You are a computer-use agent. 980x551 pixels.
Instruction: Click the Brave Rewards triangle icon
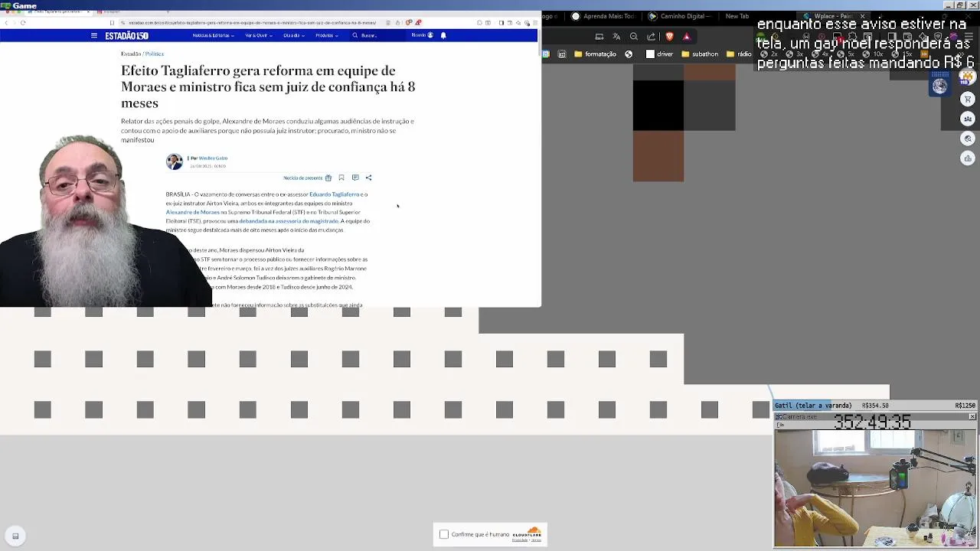coord(687,36)
